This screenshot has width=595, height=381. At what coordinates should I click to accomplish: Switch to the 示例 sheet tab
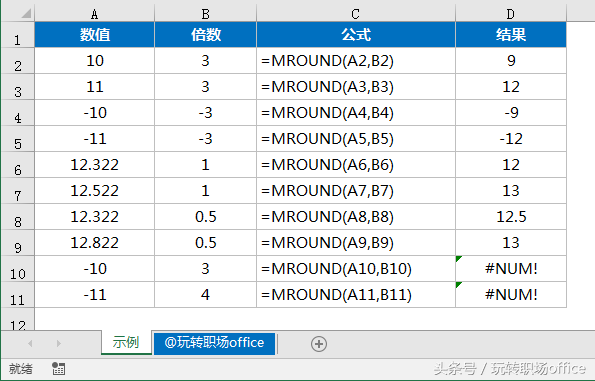[126, 342]
